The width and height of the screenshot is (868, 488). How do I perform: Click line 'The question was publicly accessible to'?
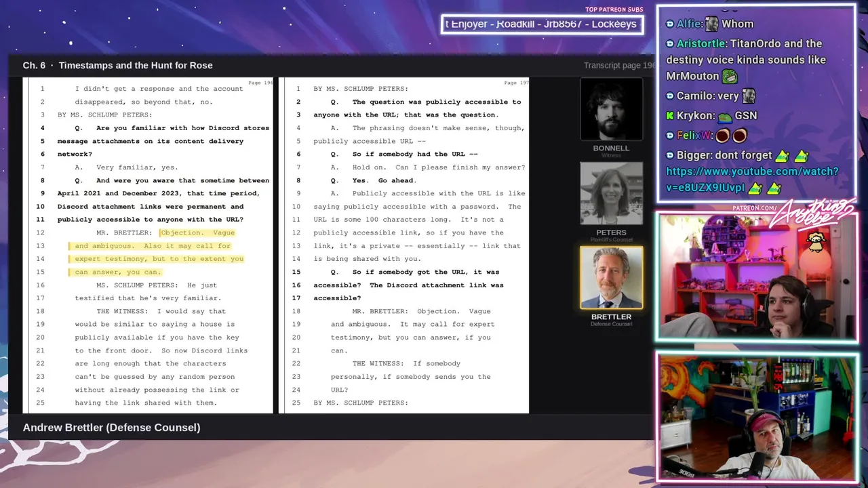tap(437, 102)
